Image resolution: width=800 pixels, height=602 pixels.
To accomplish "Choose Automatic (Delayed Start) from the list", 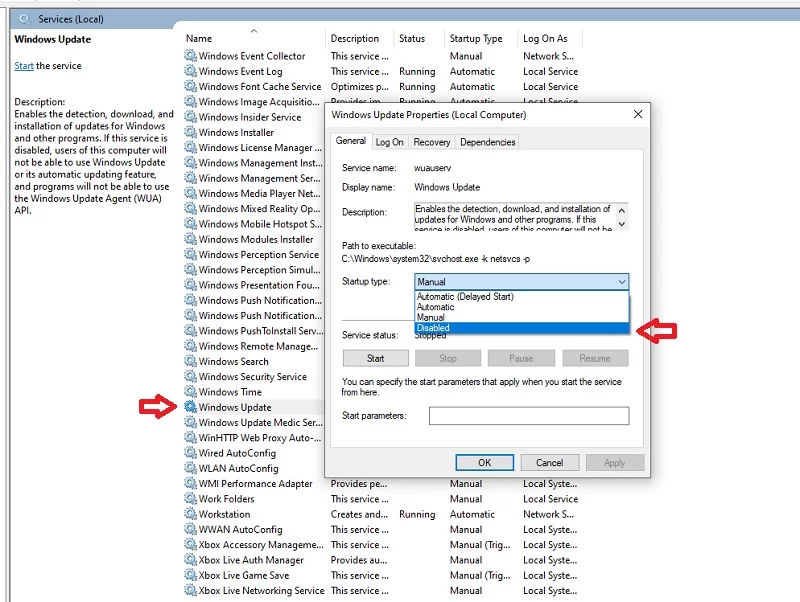I will [x=470, y=298].
